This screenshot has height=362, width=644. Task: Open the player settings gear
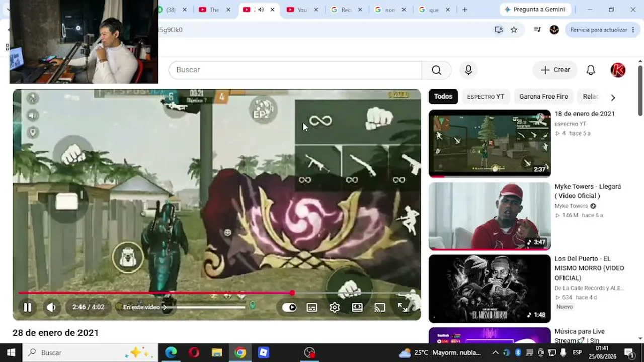335,307
